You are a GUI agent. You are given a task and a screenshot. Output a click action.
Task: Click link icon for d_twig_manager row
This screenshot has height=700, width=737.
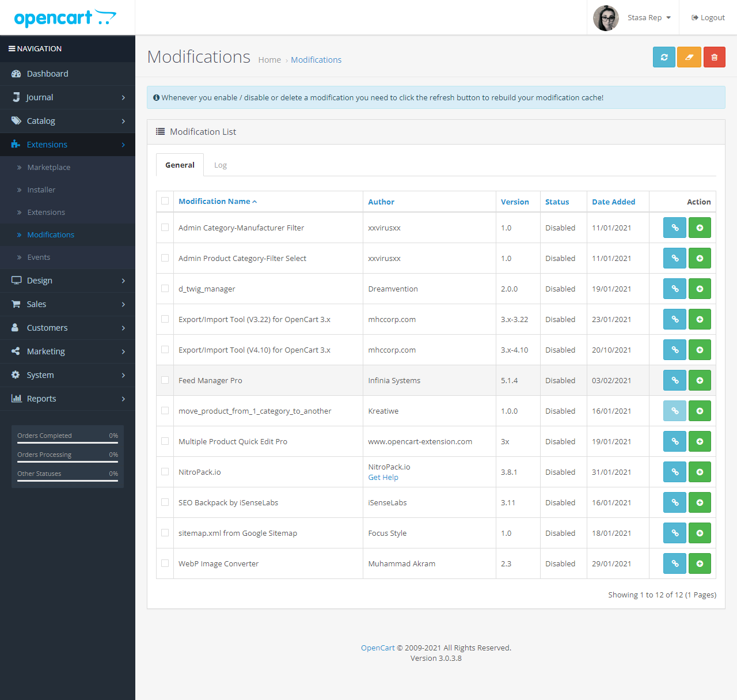point(675,289)
